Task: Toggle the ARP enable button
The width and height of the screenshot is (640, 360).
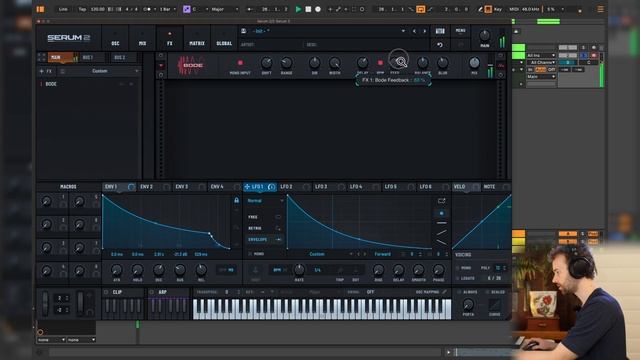Action: pos(152,292)
